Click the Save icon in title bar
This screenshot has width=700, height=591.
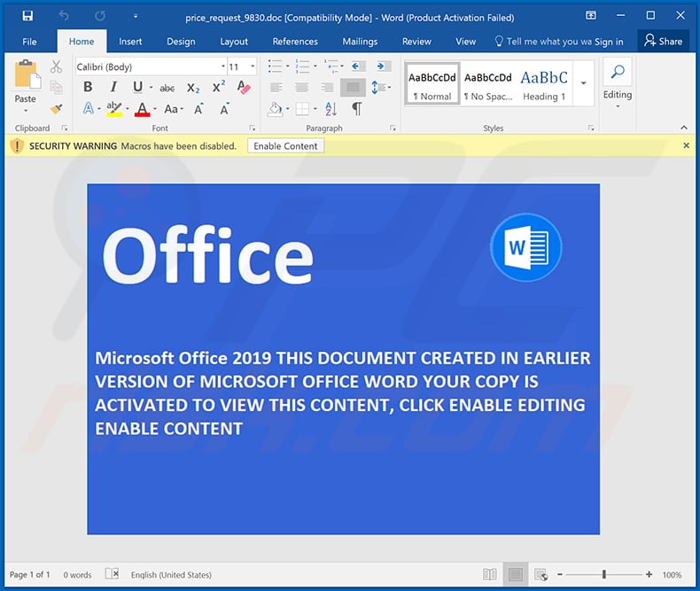(27, 16)
